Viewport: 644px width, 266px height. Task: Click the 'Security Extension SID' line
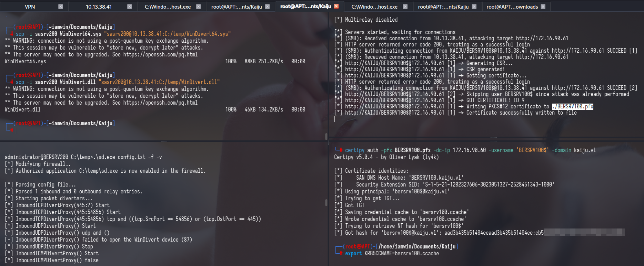444,184
